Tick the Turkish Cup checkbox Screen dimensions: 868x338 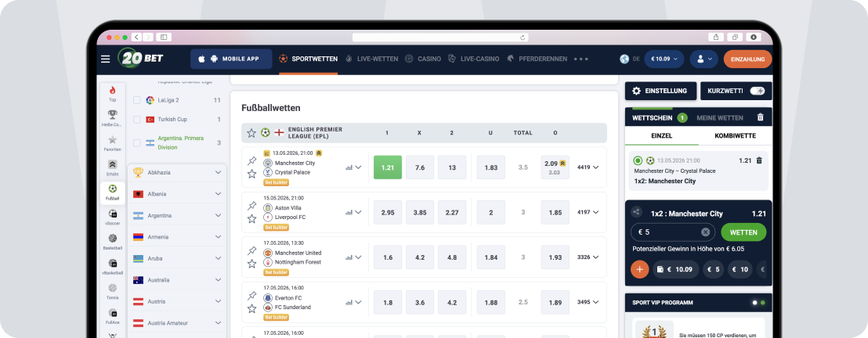point(137,120)
